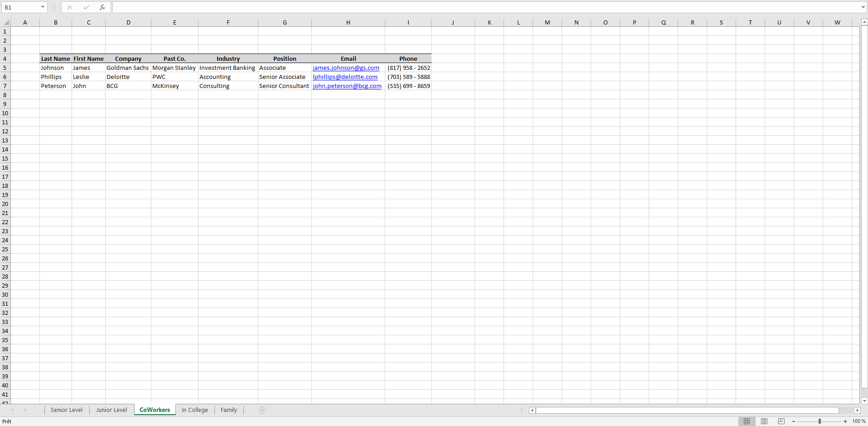Open the Senior Level sheet tab
This screenshot has height=426, width=868.
pos(67,410)
